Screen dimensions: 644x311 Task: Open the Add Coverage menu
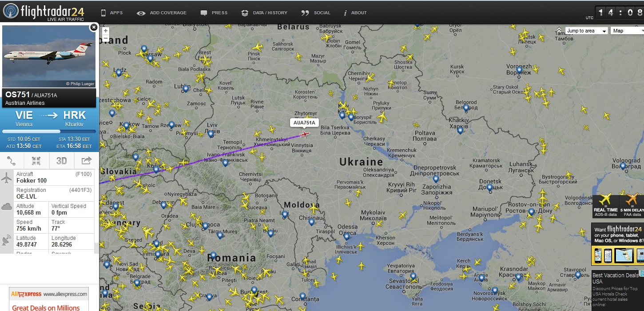tap(162, 13)
